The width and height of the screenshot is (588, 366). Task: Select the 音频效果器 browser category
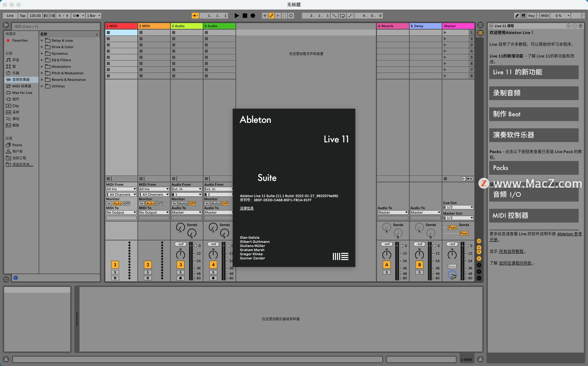21,80
